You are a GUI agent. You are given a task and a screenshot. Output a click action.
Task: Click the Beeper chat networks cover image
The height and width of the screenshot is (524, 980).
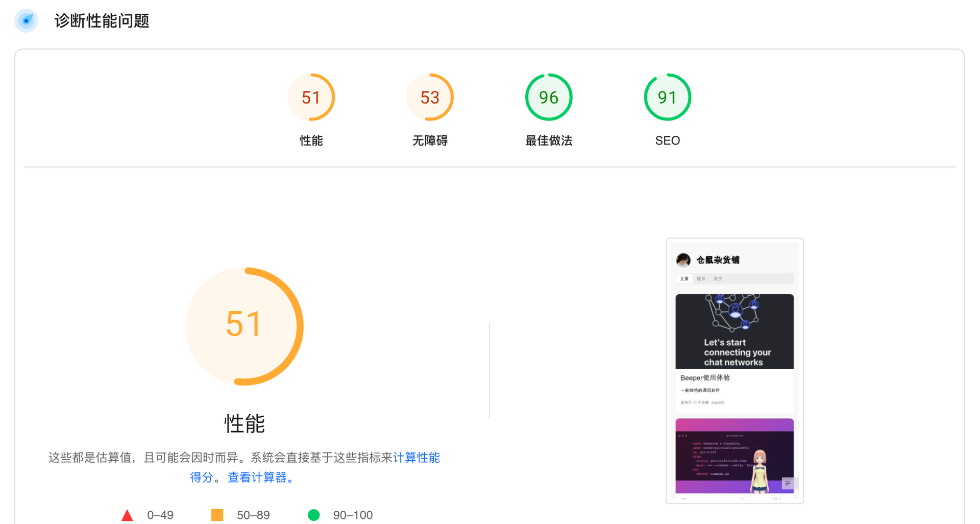[734, 331]
